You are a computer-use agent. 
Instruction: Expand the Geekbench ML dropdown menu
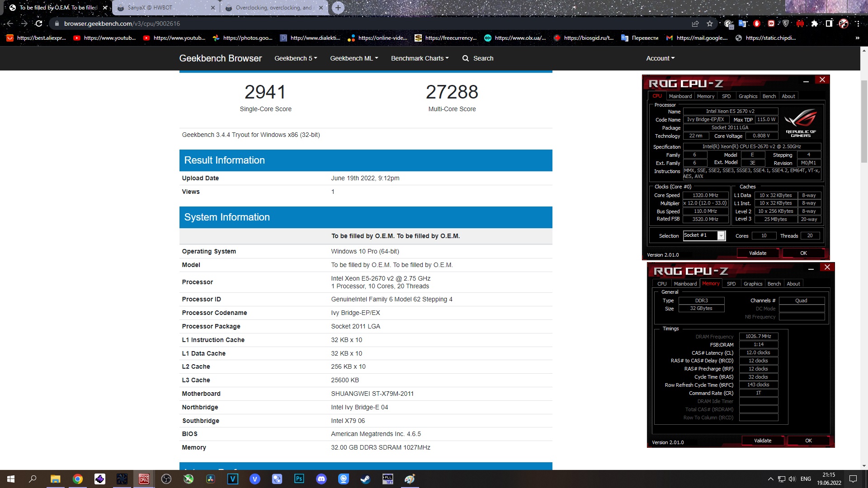[354, 58]
